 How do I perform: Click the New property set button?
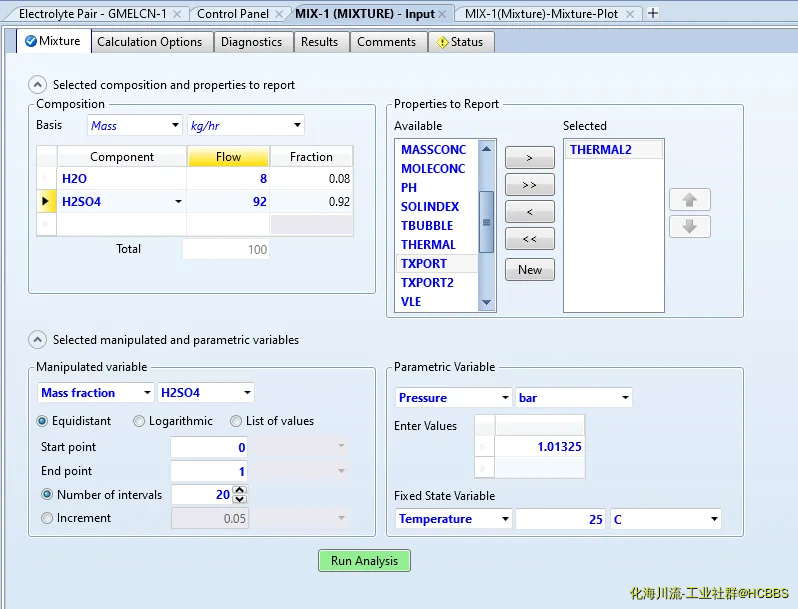[529, 270]
